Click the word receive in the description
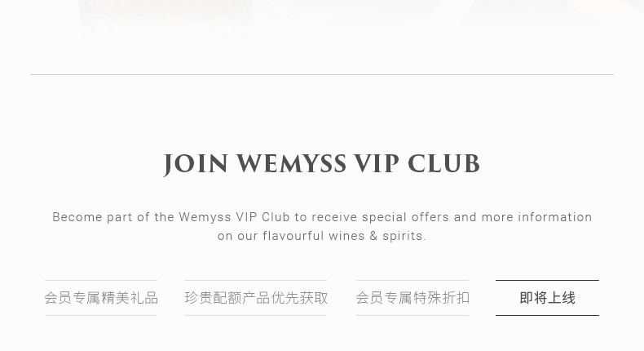644x351 pixels. point(334,217)
